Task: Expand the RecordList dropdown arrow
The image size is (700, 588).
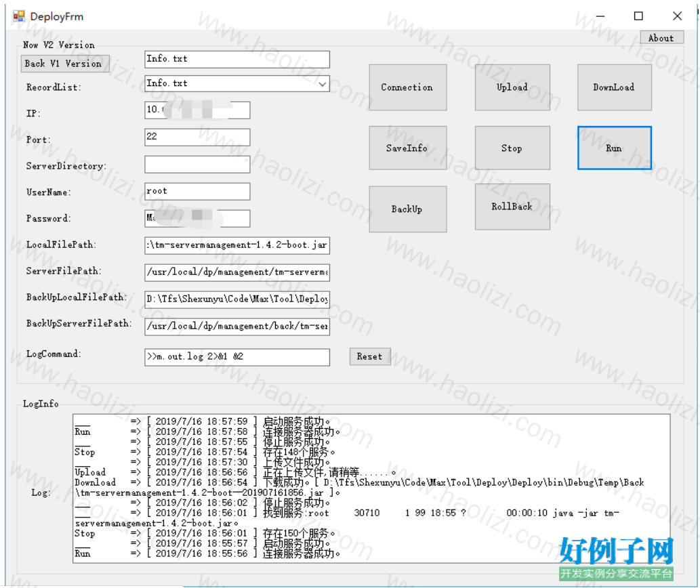Action: pos(323,84)
